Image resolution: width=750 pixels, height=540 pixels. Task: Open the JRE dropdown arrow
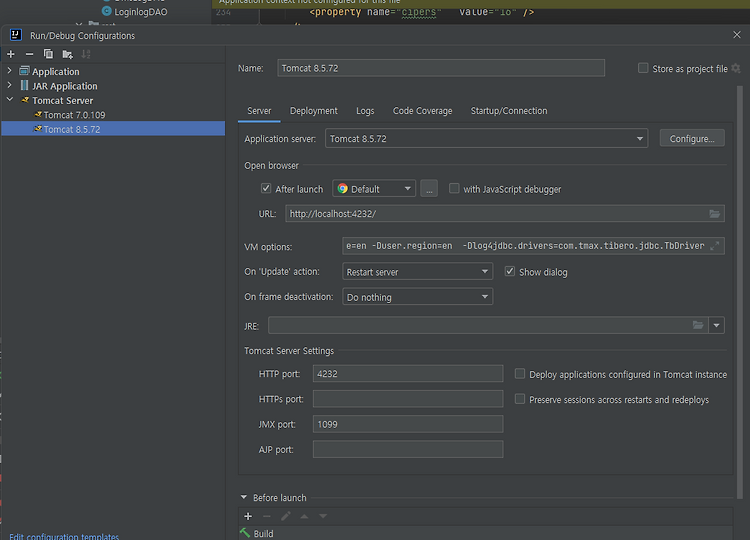pos(717,325)
